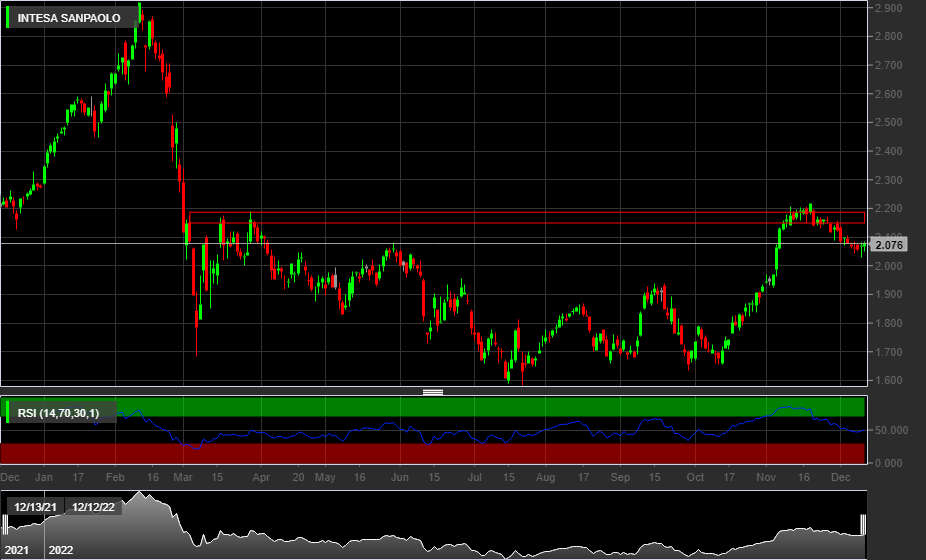The width and height of the screenshot is (926, 560).
Task: Click the 50.000 level on the RSI axis
Action: 891,430
